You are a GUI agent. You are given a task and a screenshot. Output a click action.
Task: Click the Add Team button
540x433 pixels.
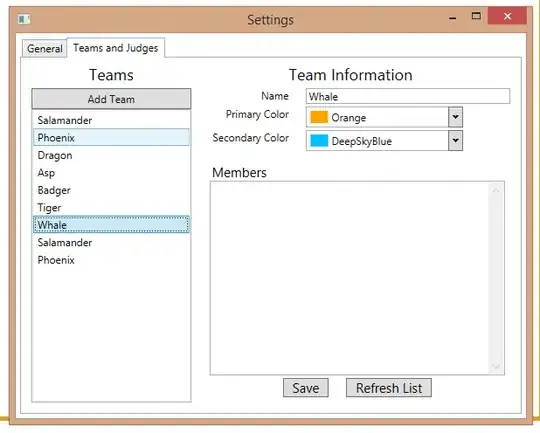(x=111, y=99)
